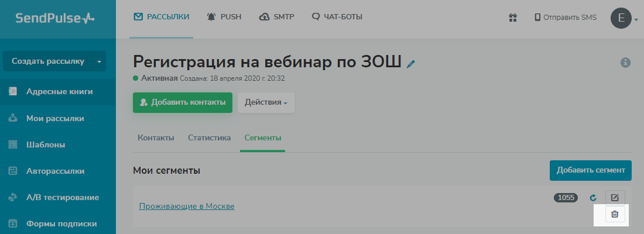
Task: Go to Мои рассылки in sidebar
Action: tap(58, 119)
